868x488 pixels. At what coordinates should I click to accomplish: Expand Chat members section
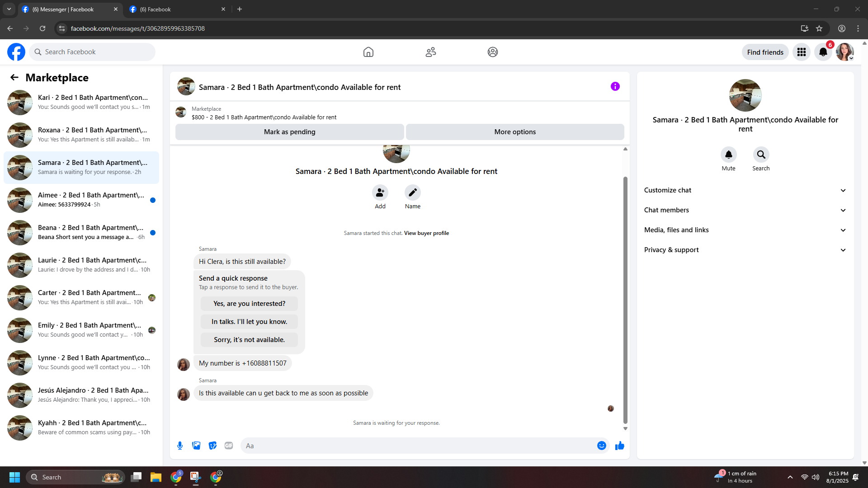(x=745, y=210)
